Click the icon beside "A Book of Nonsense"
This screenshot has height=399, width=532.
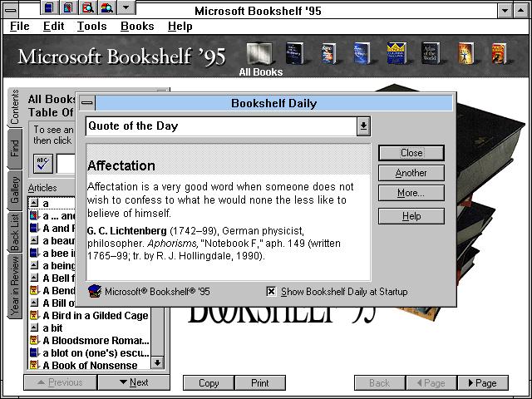coord(34,365)
